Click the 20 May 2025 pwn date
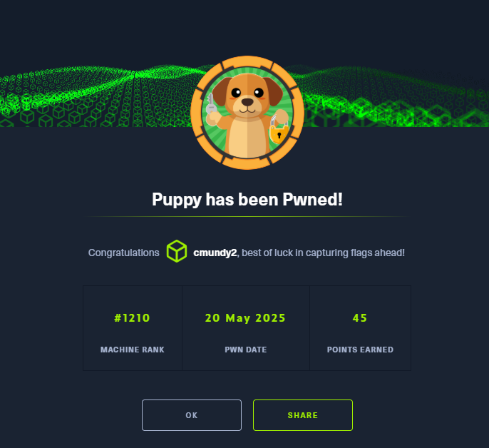Screen dimensions: 489x448 [245, 318]
